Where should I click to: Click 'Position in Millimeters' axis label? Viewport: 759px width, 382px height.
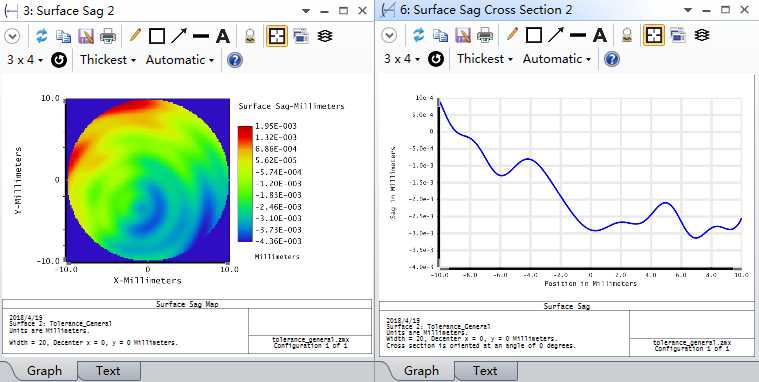pos(590,283)
